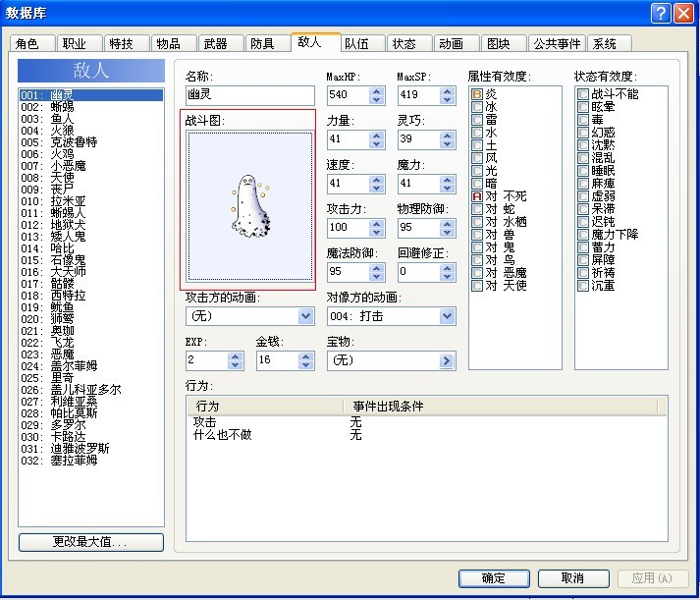Open the 队伍 tab
The image size is (700, 600).
pyautogui.click(x=362, y=44)
